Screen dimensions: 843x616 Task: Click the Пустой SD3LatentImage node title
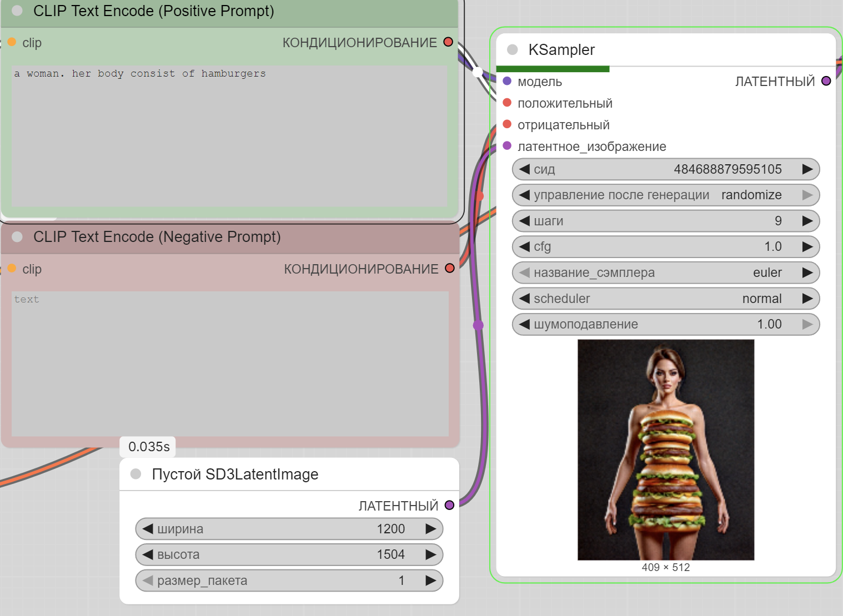pyautogui.click(x=235, y=474)
